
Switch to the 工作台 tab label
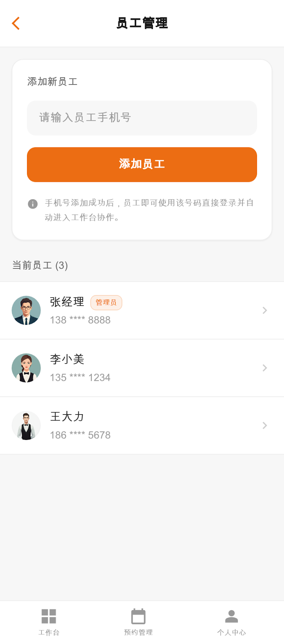pos(49,632)
